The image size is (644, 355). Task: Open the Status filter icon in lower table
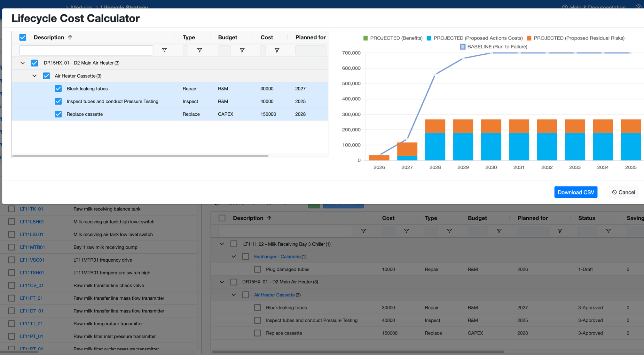[x=608, y=231]
